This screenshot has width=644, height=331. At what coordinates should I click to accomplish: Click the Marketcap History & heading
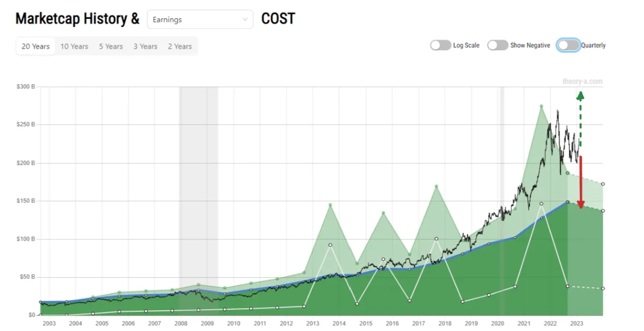[x=77, y=19]
